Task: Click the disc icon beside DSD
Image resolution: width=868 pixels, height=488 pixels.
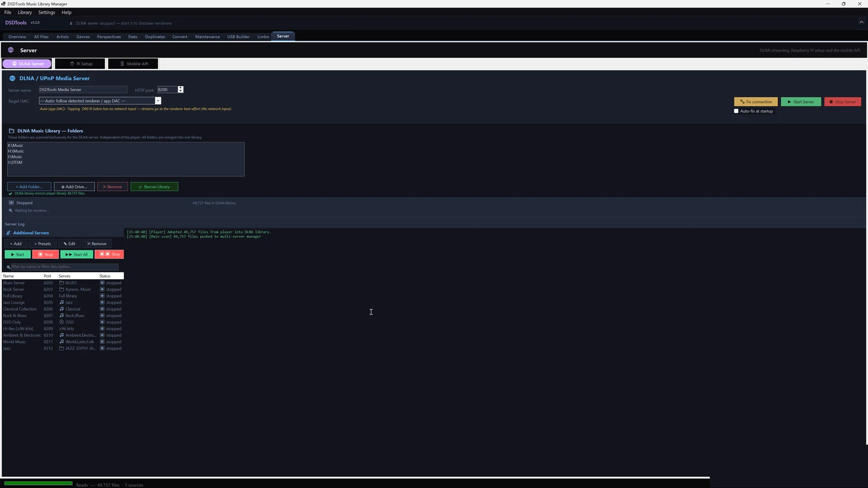Action: coord(61,322)
